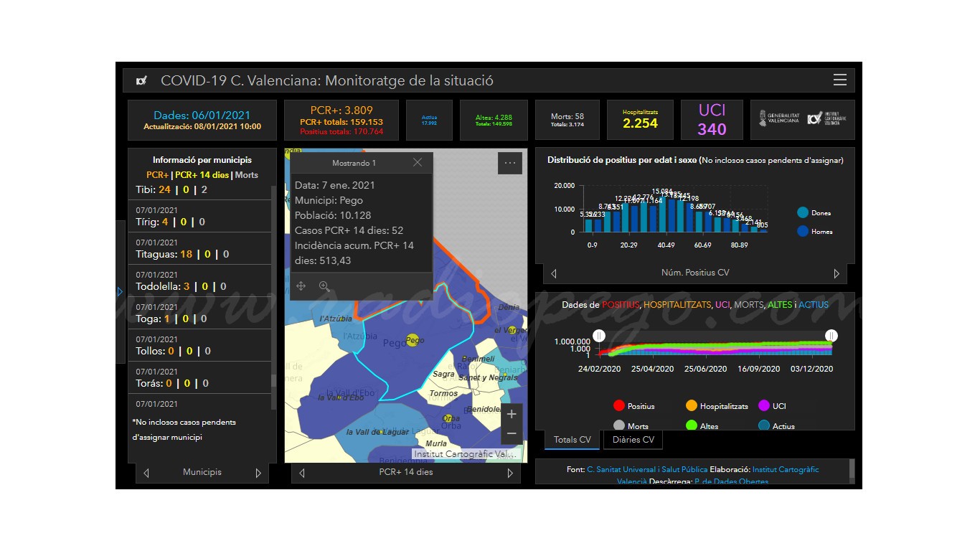Image resolution: width=980 pixels, height=551 pixels.
Task: Open C. Sanitat Universal i Salut Pública link
Action: (647, 469)
